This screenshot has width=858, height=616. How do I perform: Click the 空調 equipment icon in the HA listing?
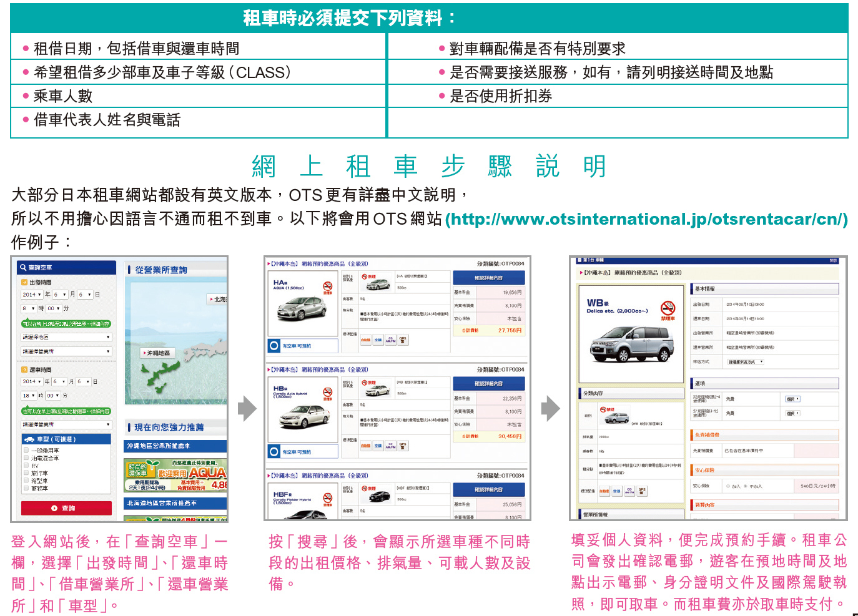pyautogui.click(x=378, y=340)
